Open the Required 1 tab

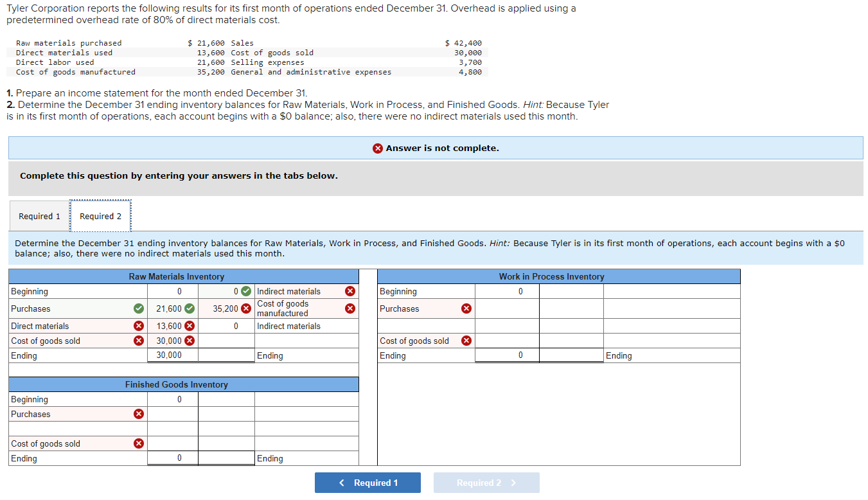(x=39, y=216)
